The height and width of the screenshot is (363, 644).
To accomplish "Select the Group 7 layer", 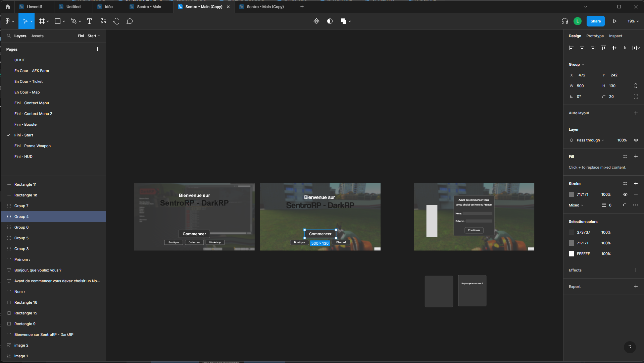I will tap(53, 206).
